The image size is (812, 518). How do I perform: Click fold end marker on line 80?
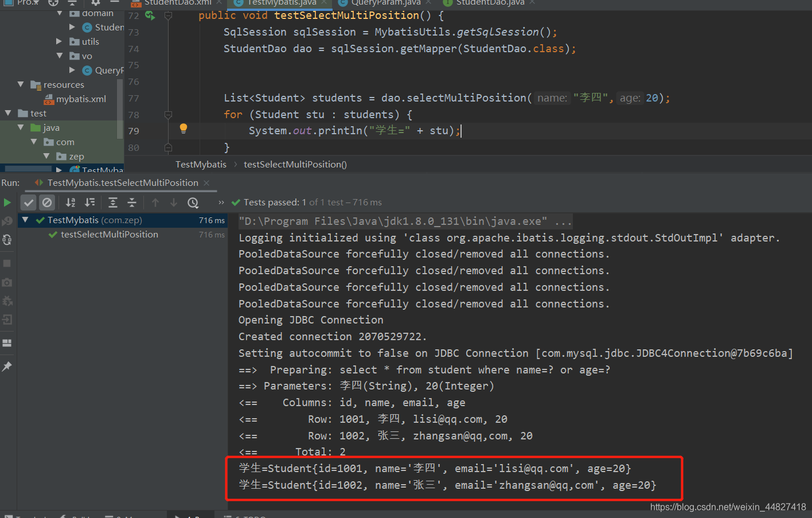tap(168, 147)
